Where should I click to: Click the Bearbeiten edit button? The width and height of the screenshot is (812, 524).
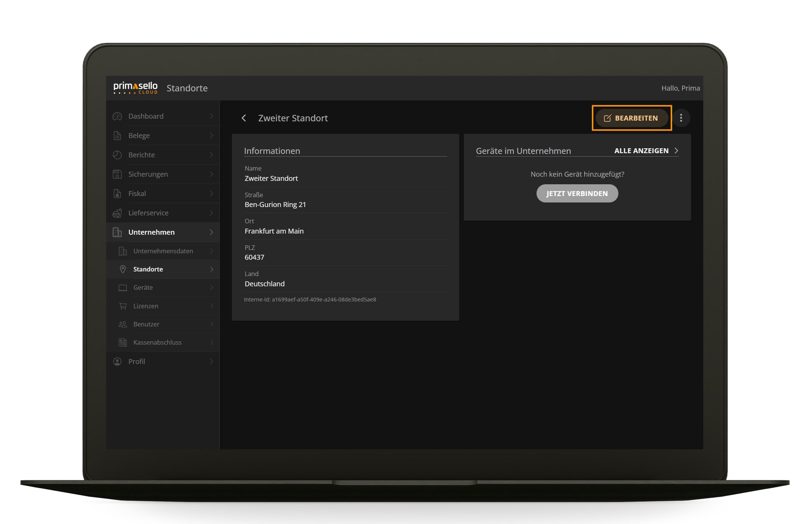coord(632,118)
